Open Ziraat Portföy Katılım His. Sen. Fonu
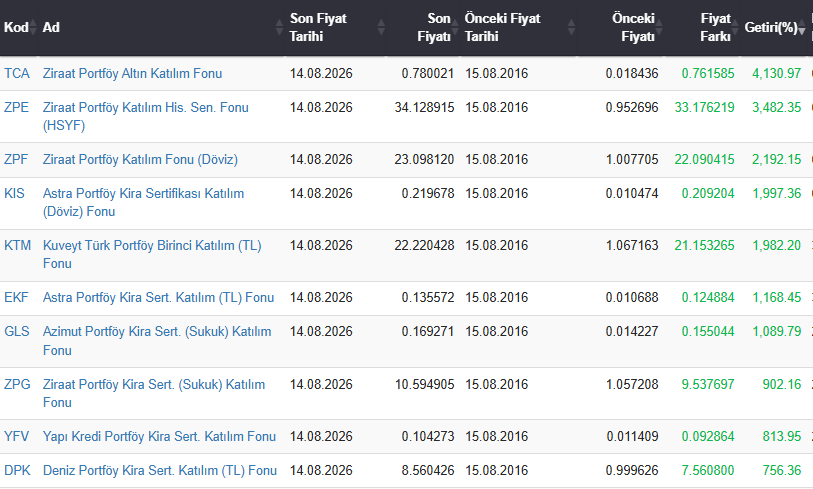The image size is (813, 489). 146,116
